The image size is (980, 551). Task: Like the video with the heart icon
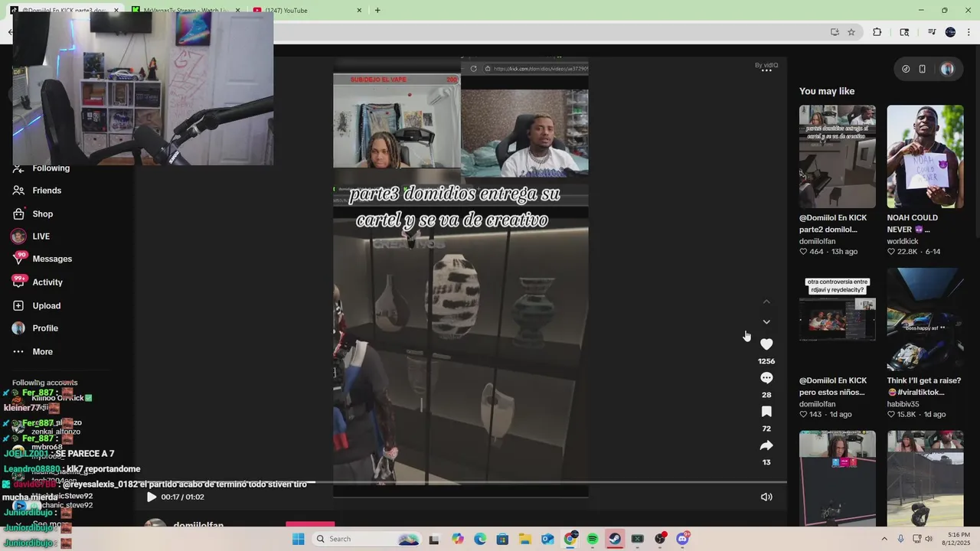[766, 344]
